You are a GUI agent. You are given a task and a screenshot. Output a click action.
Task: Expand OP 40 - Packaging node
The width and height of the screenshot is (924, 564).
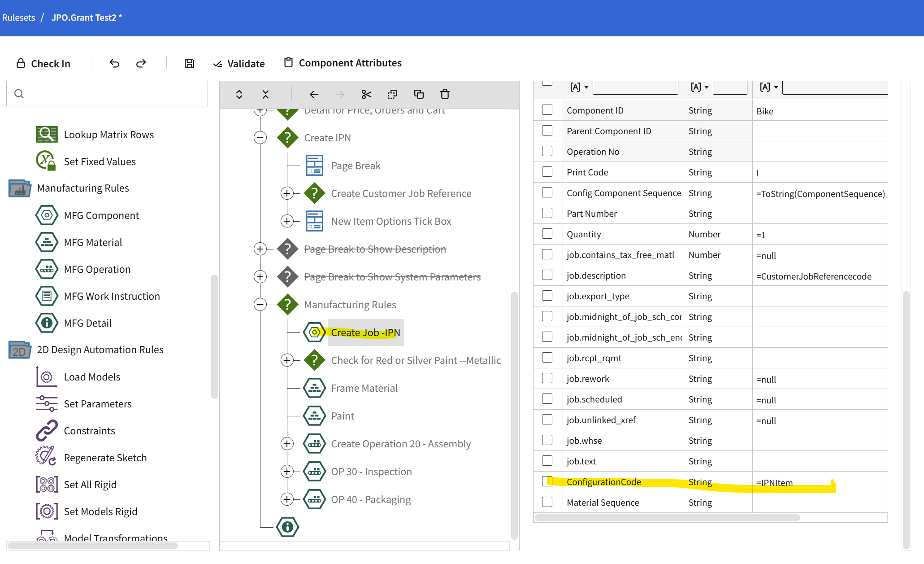tap(287, 499)
